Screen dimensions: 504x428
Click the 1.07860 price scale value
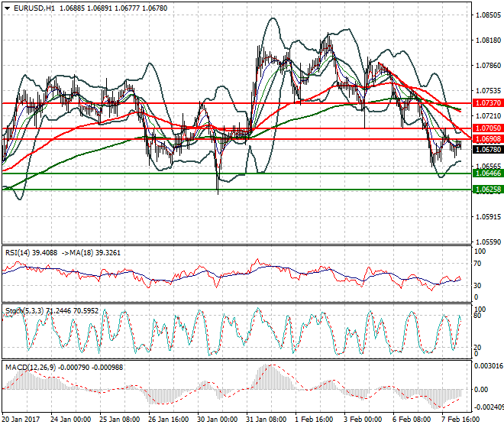click(x=488, y=65)
